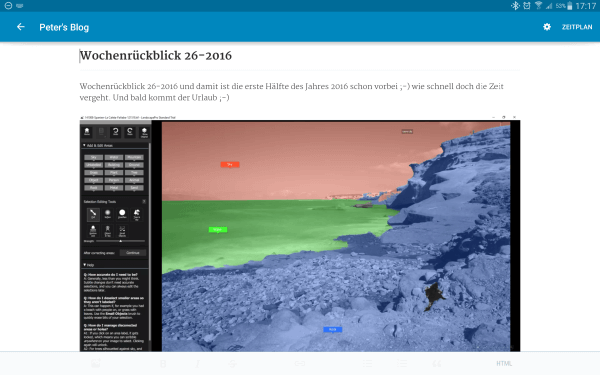Toggle italic formatting in the editor toolbar
Viewport: 600px width, 375px height.
click(197, 364)
